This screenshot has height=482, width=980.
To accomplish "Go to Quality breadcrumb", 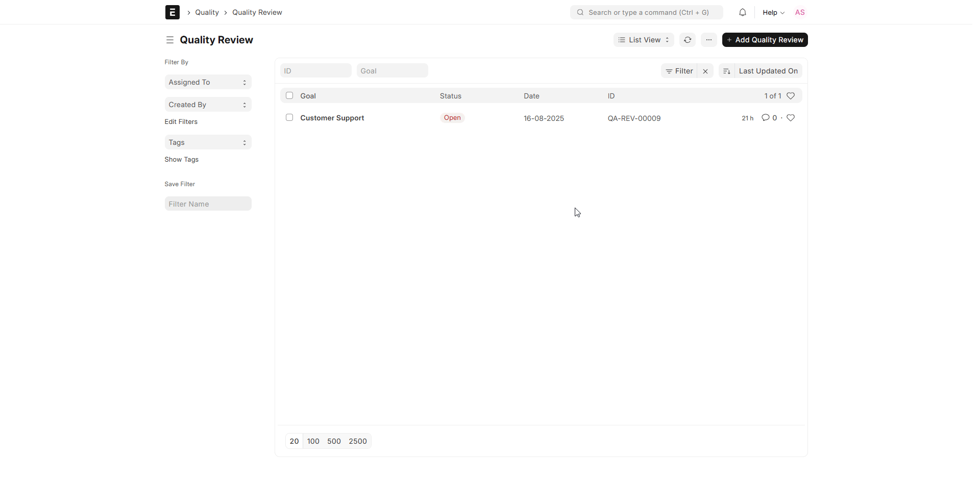I will click(x=207, y=12).
